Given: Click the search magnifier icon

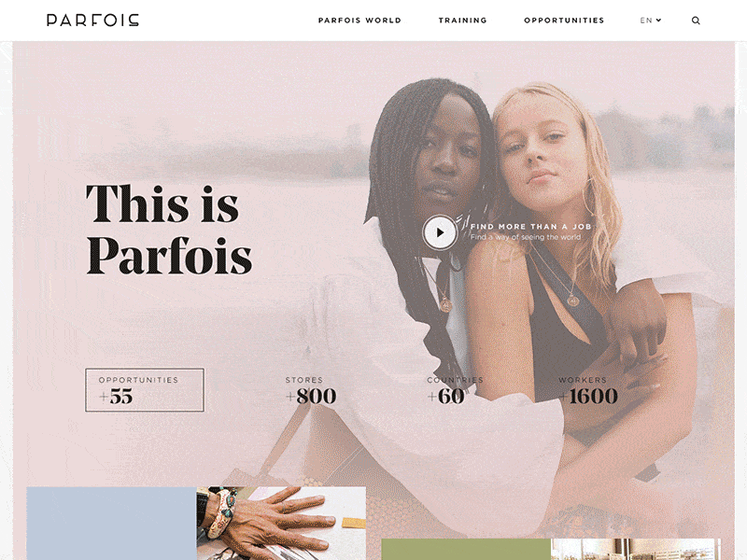Looking at the screenshot, I should [x=696, y=21].
